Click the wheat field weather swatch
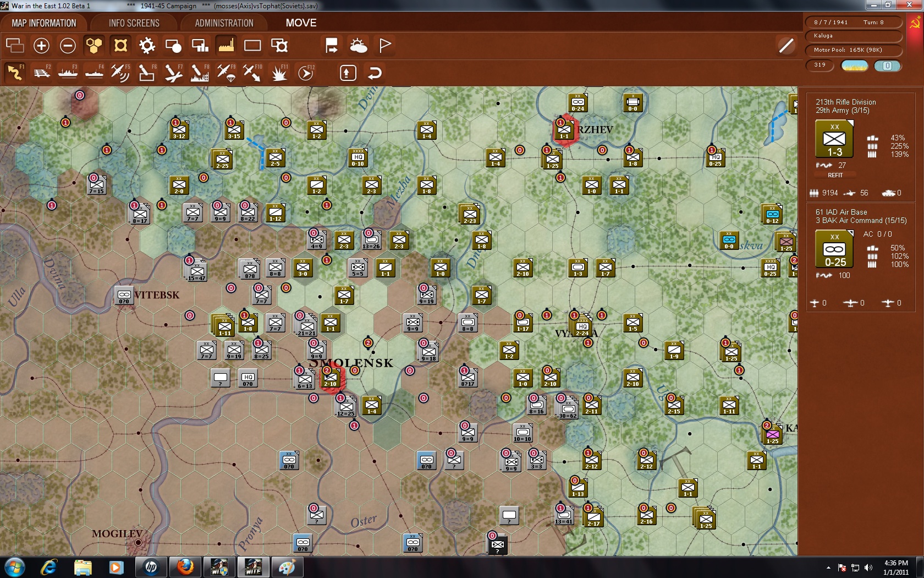This screenshot has height=578, width=924. pyautogui.click(x=855, y=66)
